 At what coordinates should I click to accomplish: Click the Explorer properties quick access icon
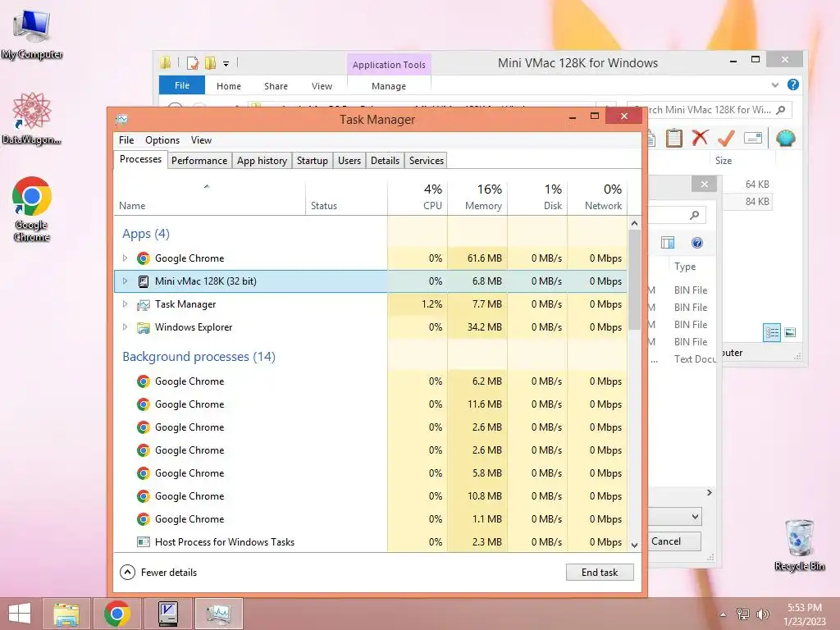click(x=192, y=63)
